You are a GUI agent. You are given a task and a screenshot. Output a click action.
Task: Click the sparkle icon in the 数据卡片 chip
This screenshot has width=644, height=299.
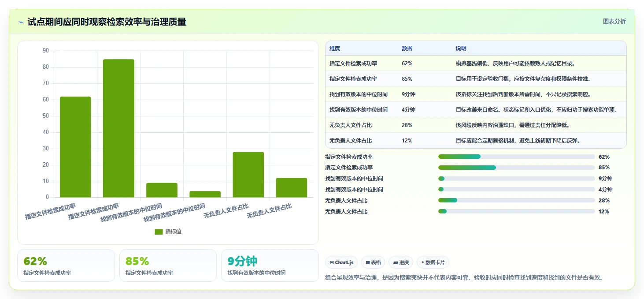click(423, 262)
